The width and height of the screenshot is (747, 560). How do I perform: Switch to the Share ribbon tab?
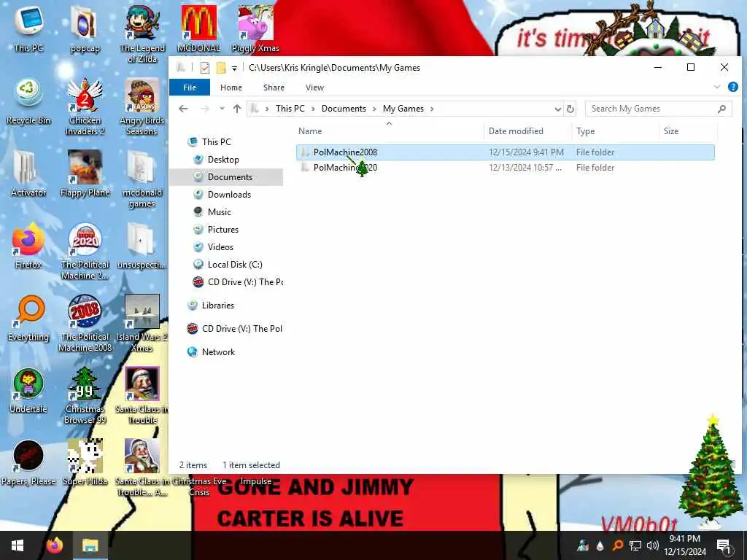(x=274, y=87)
